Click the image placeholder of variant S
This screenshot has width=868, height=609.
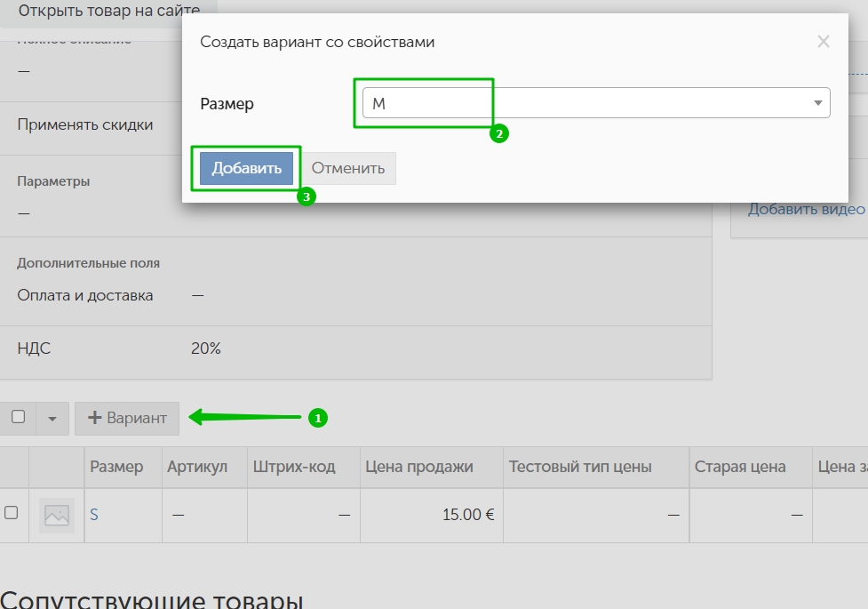(57, 515)
